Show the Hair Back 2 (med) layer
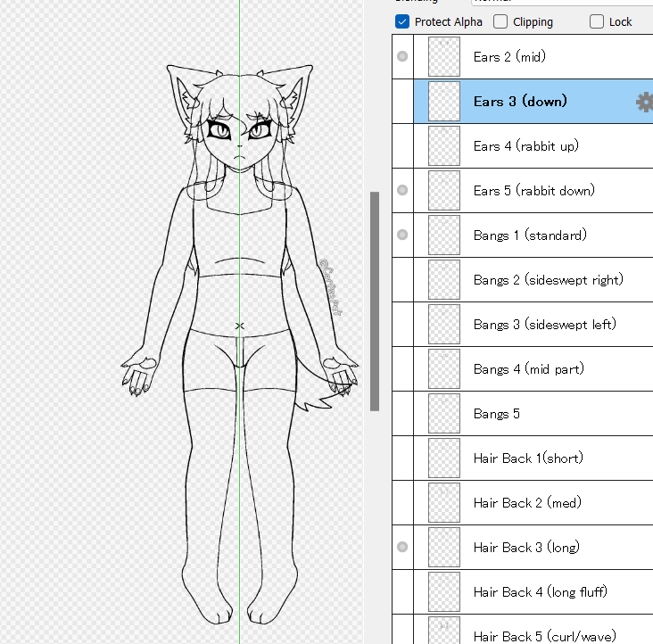 (x=402, y=502)
